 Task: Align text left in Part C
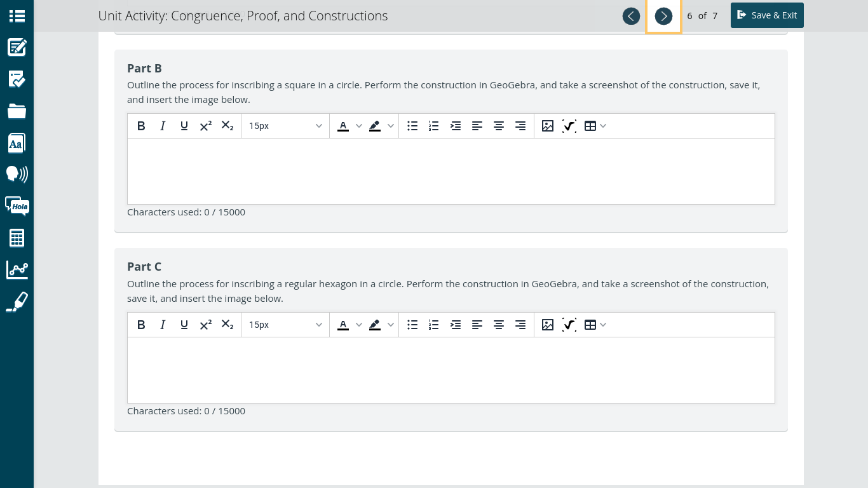point(477,325)
